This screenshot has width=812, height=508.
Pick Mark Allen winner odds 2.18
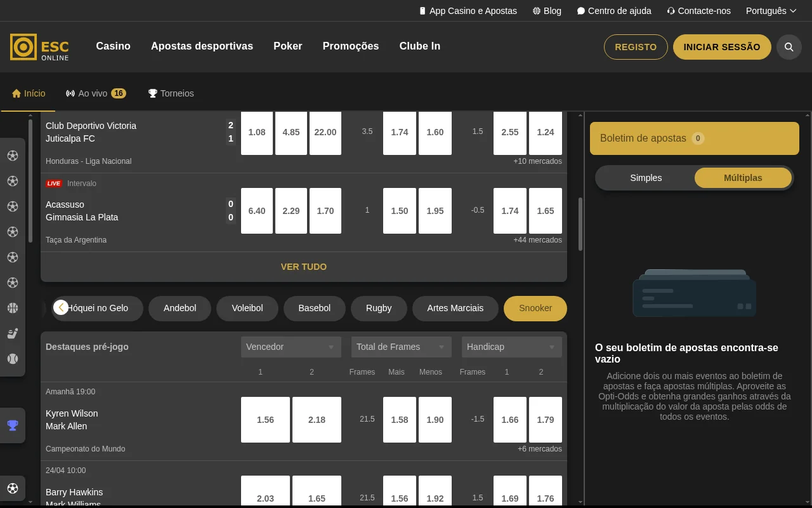(317, 420)
